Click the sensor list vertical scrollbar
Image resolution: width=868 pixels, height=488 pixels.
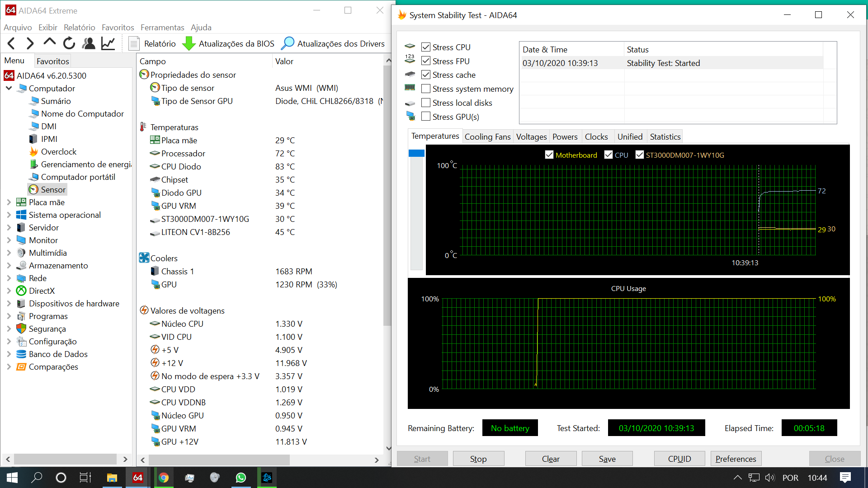(387, 195)
